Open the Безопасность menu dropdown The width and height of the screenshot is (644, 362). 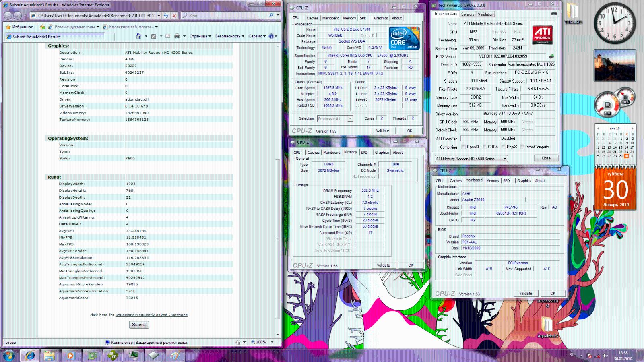point(229,36)
